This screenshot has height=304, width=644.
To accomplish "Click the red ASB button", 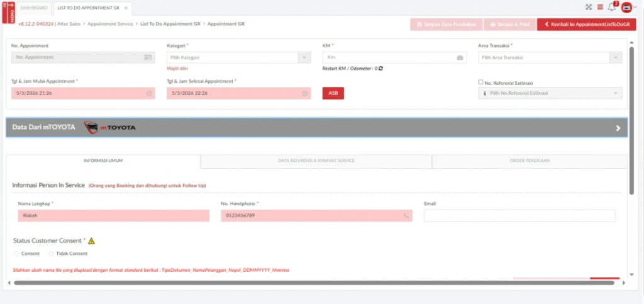I will (x=333, y=93).
